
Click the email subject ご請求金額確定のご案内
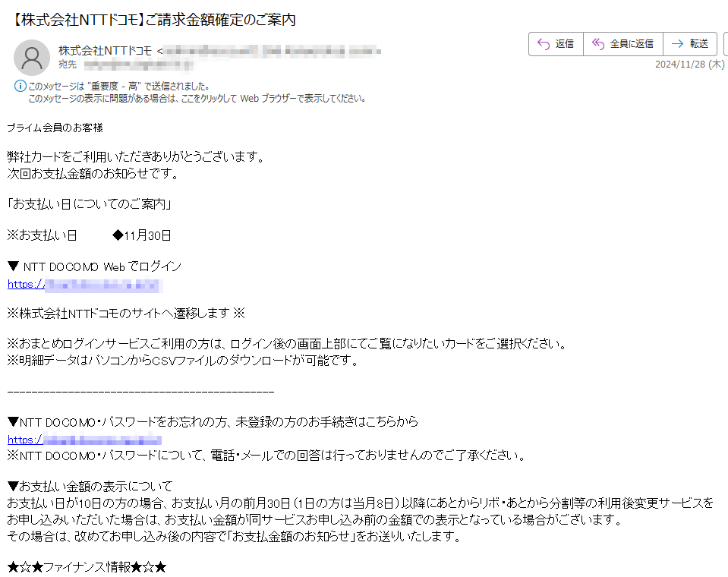point(221,20)
